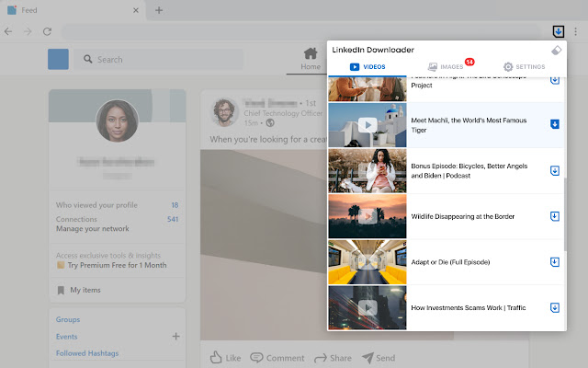The image size is (588, 368).
Task: Click the profile avatar photo in sidebar
Action: pyautogui.click(x=118, y=121)
